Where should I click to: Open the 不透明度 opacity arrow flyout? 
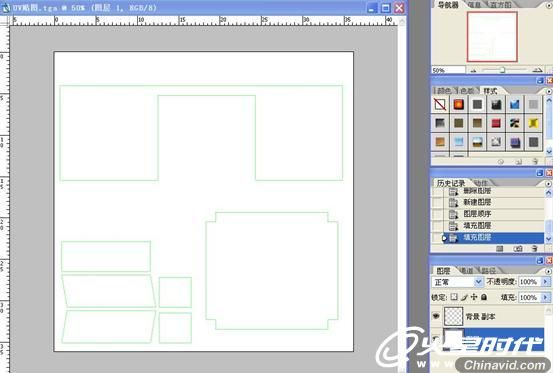[x=546, y=282]
